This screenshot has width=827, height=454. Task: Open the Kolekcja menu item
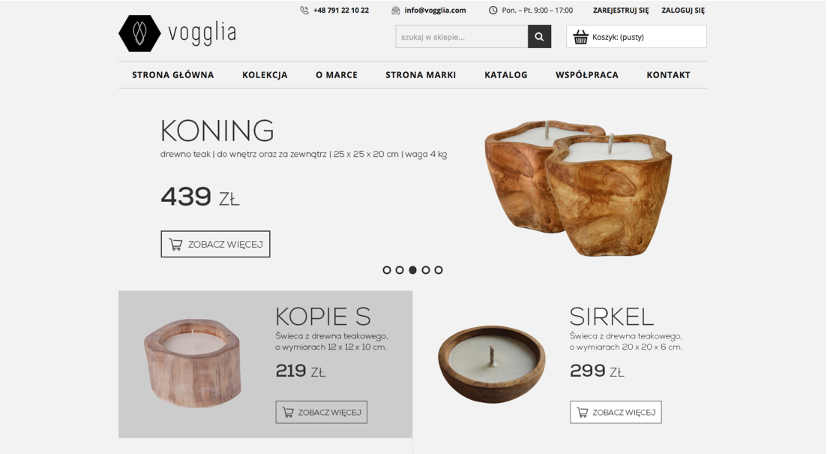[x=265, y=75]
